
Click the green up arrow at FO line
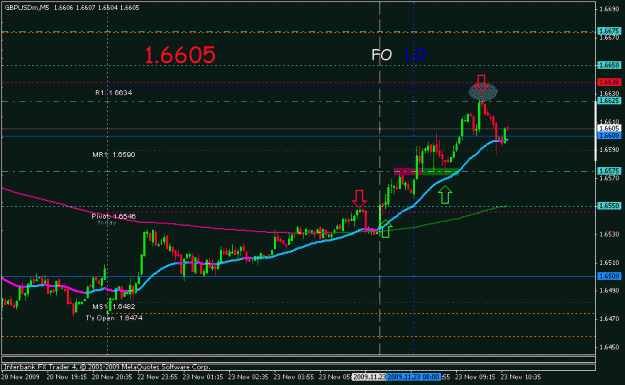tap(385, 229)
